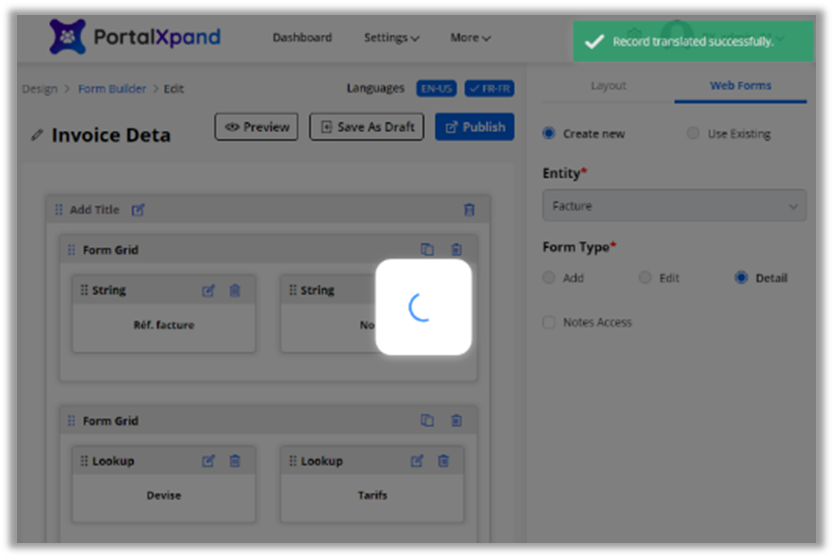Click the Form Builder breadcrumb link

point(112,89)
